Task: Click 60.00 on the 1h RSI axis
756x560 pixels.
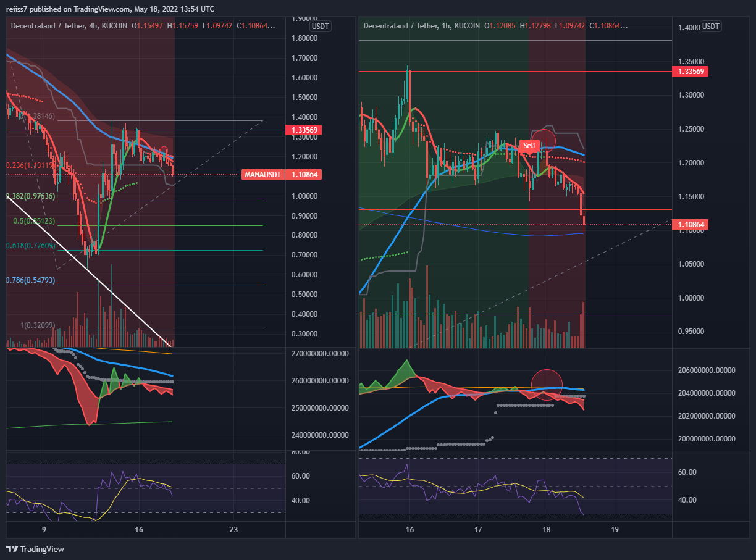Action: pyautogui.click(x=688, y=472)
